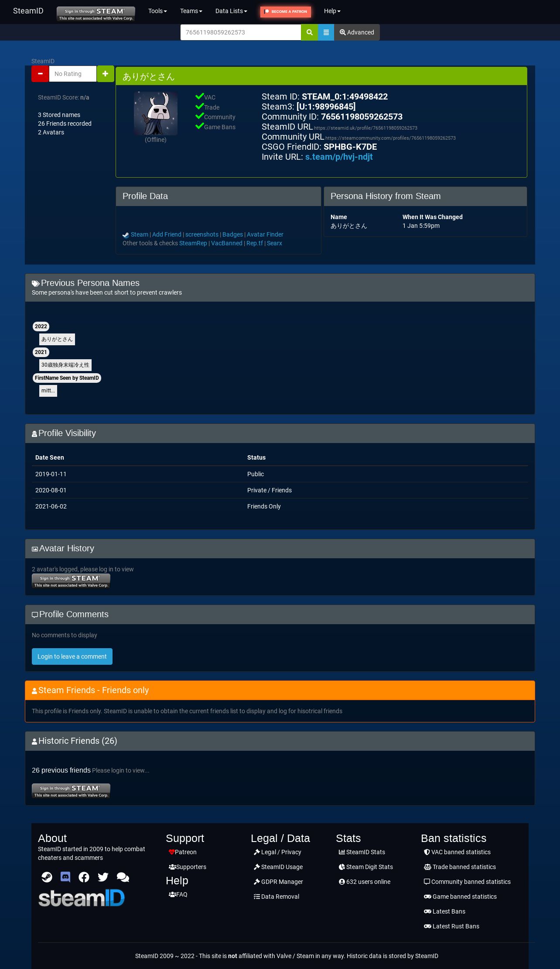Click the blue list icon button

pos(326,32)
